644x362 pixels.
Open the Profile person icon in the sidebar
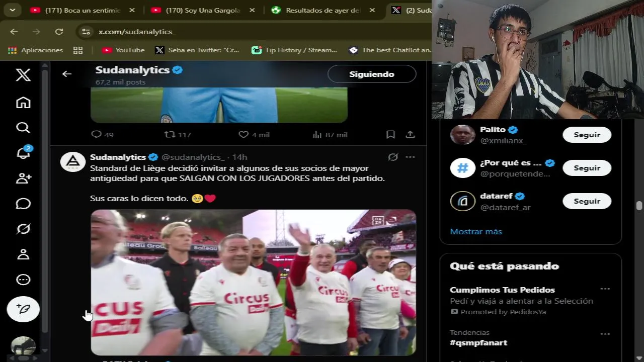click(x=23, y=254)
